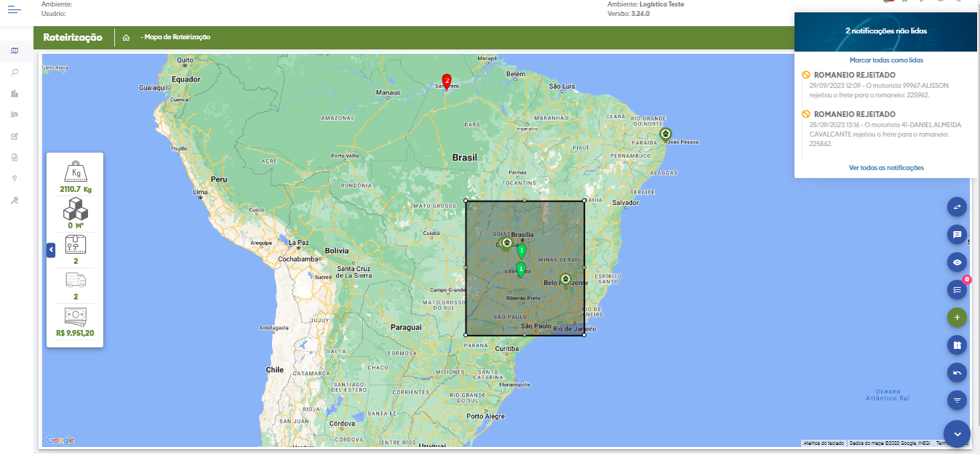This screenshot has width=980, height=455.
Task: Click the location pin icon in sidebar
Action: 15,178
